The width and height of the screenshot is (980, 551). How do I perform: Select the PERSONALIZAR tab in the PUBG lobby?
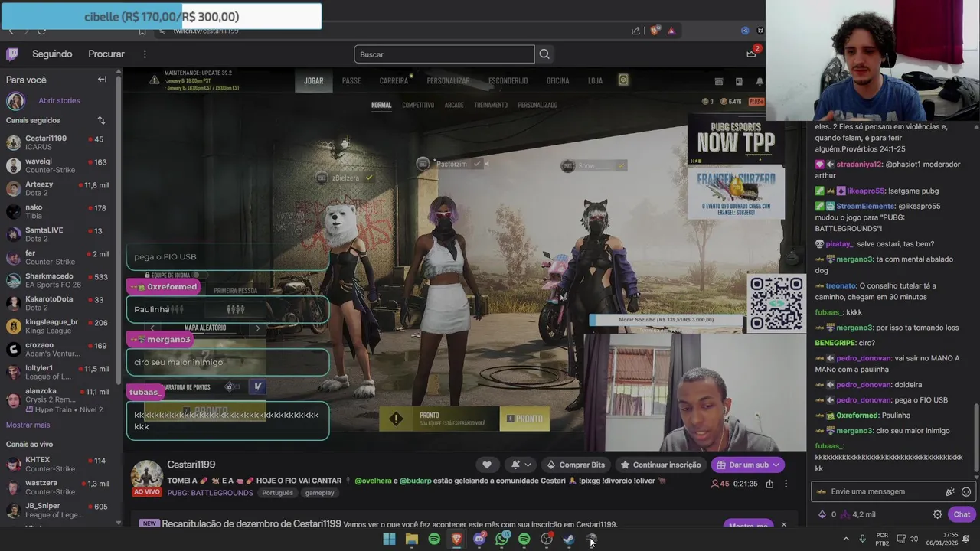pos(448,80)
